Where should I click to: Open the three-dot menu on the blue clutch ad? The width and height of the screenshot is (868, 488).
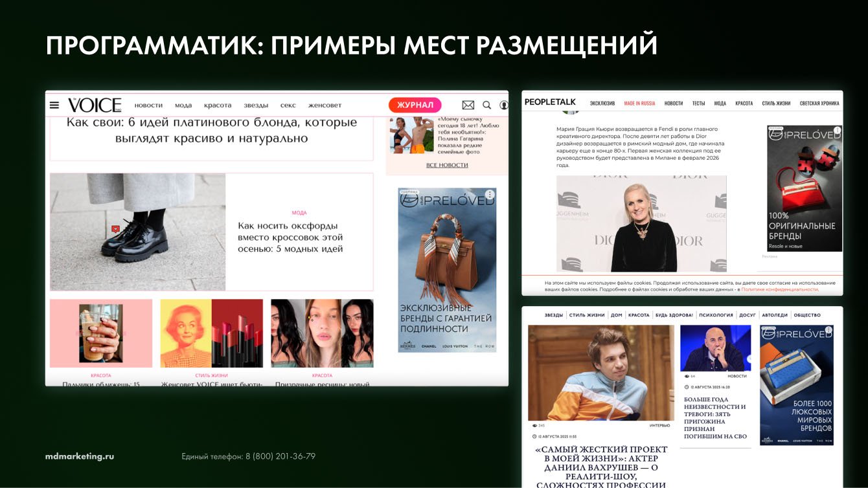(x=828, y=330)
